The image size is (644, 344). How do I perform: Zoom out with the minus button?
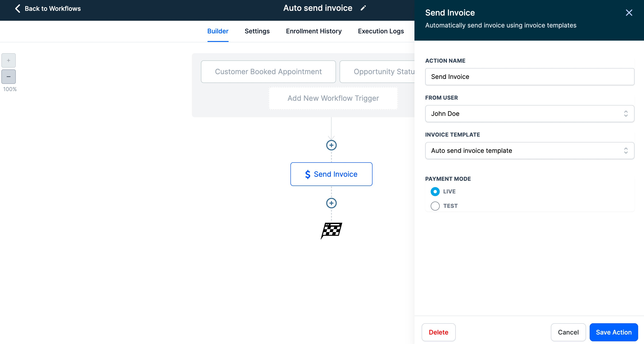click(x=9, y=76)
